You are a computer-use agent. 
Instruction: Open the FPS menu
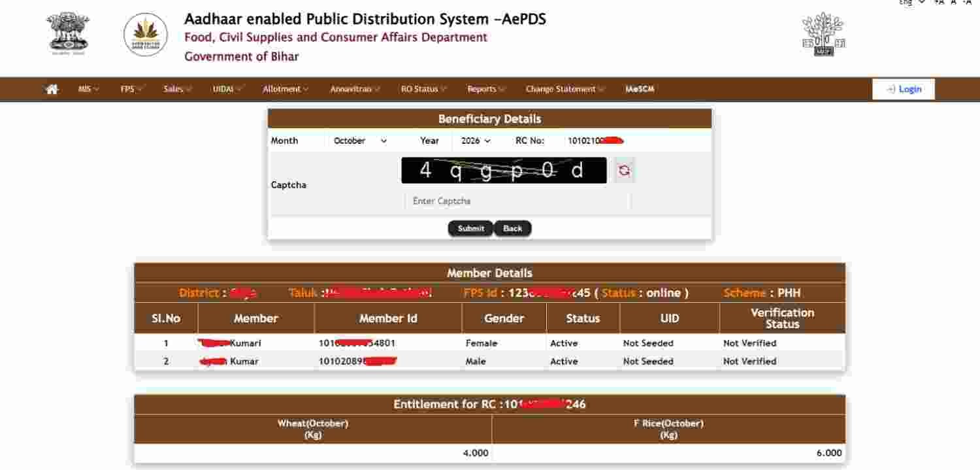pyautogui.click(x=131, y=90)
